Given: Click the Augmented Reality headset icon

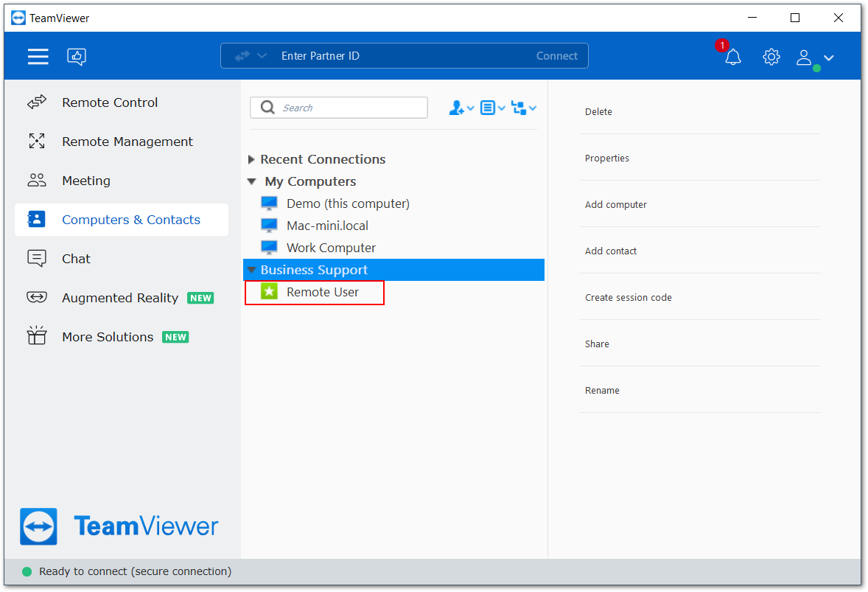Looking at the screenshot, I should tap(37, 297).
